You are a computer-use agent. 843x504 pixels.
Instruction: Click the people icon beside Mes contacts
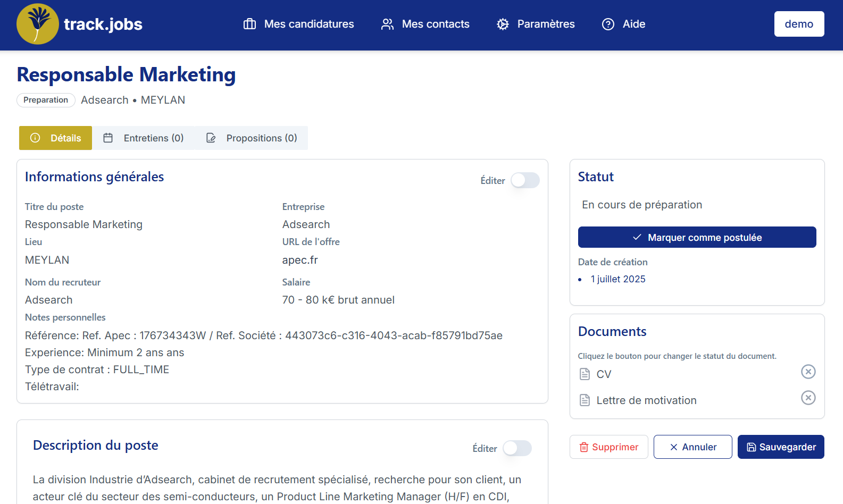pyautogui.click(x=387, y=24)
